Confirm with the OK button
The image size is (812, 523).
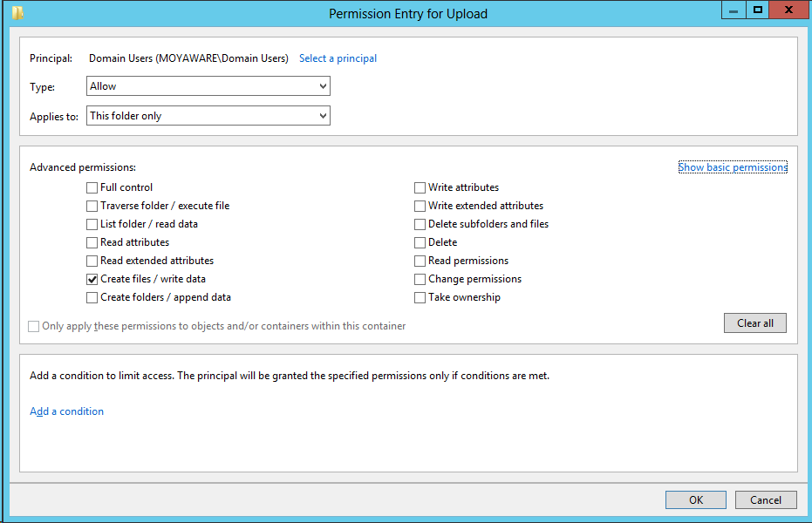click(695, 499)
